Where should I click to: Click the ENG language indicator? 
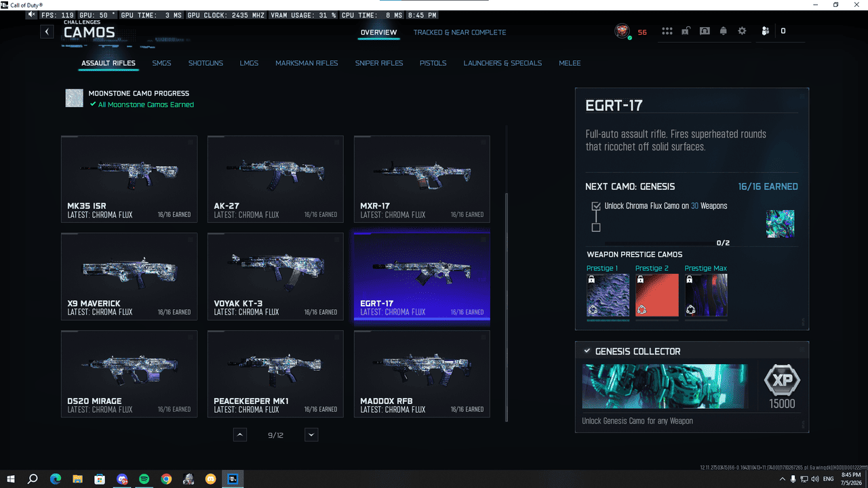[828, 479]
